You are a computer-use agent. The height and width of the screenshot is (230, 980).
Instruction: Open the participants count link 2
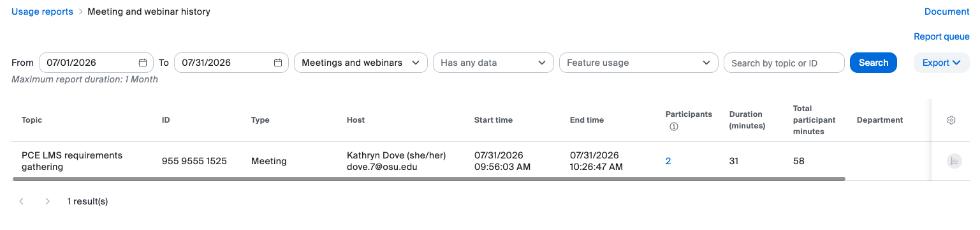(668, 161)
